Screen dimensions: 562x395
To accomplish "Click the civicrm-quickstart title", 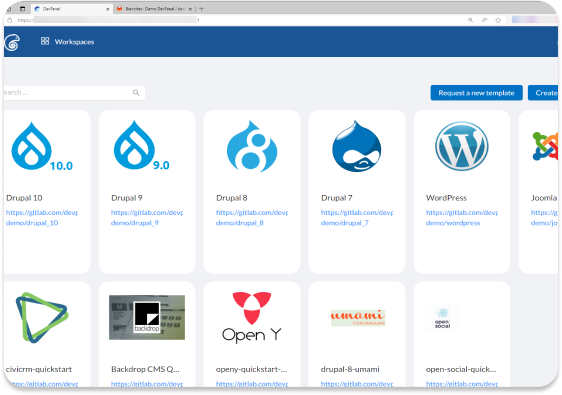I will point(39,369).
